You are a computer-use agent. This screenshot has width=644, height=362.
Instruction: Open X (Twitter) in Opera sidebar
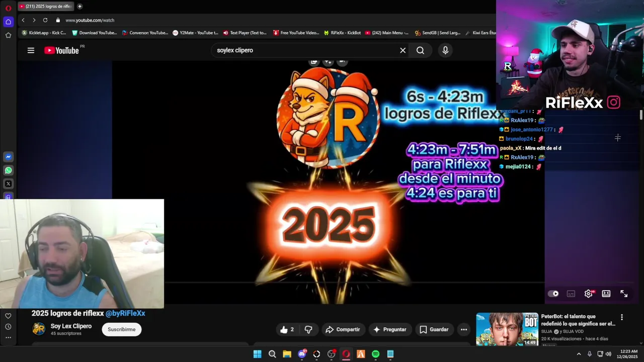pyautogui.click(x=8, y=184)
